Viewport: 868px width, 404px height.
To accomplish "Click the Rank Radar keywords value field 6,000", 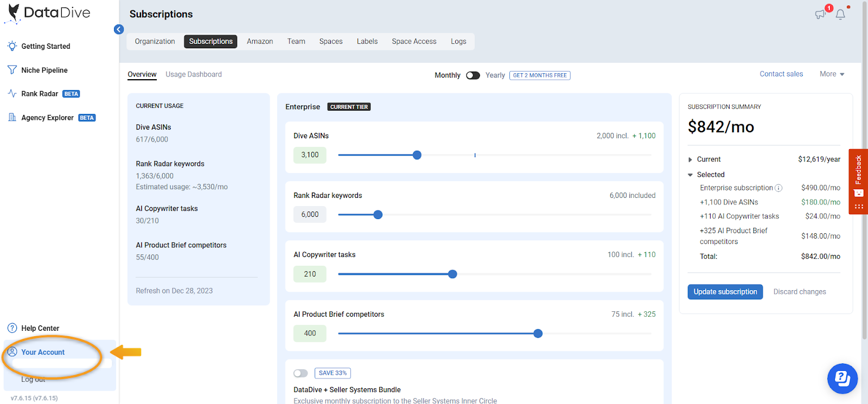I will (310, 215).
